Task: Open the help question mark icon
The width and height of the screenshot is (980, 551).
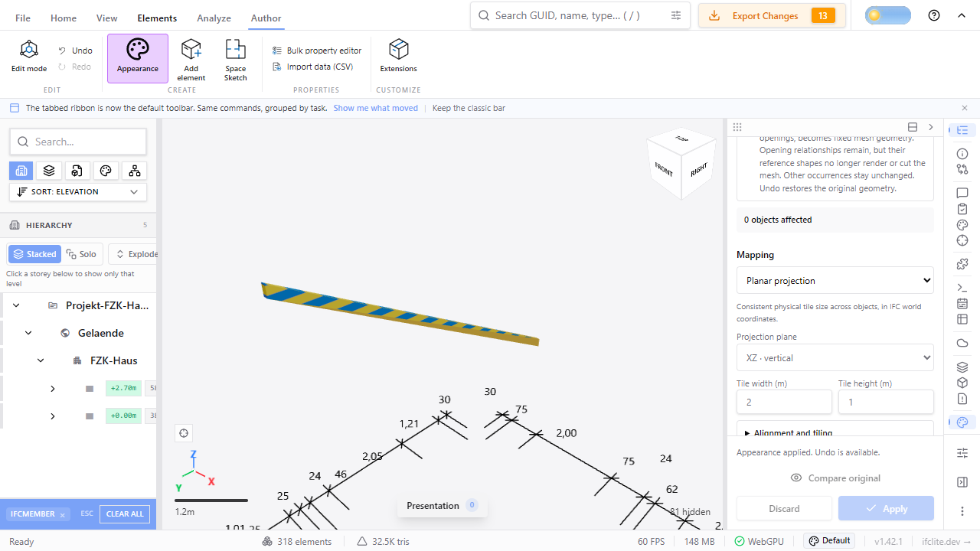Action: 934,15
